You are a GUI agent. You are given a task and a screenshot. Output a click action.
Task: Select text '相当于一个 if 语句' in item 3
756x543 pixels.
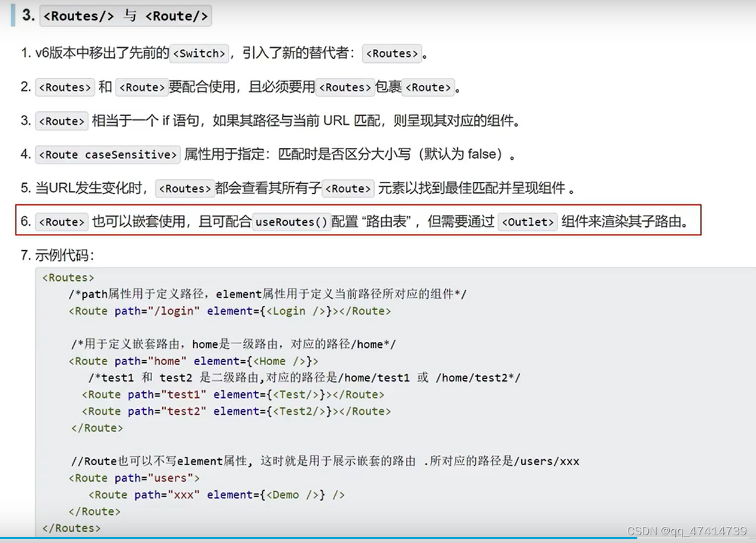click(146, 121)
